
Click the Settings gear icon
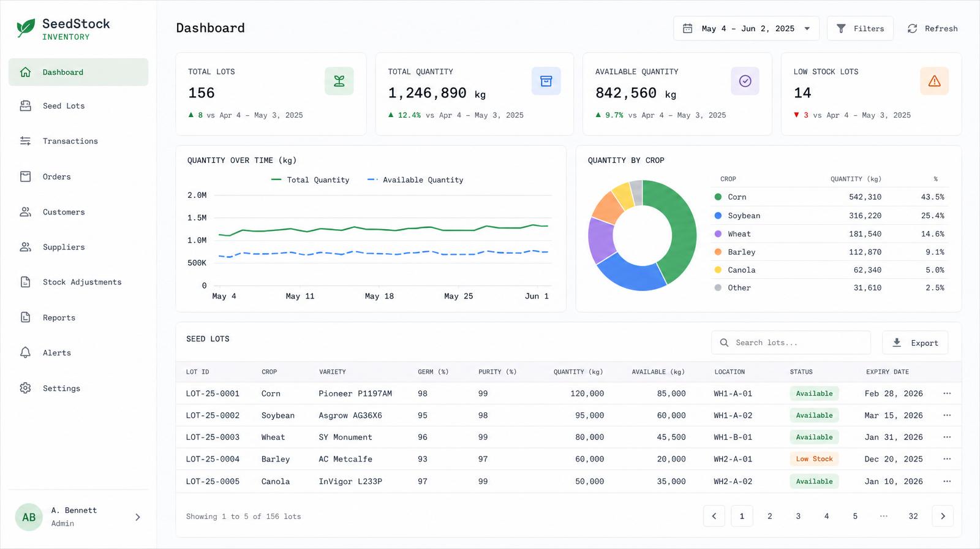coord(26,388)
